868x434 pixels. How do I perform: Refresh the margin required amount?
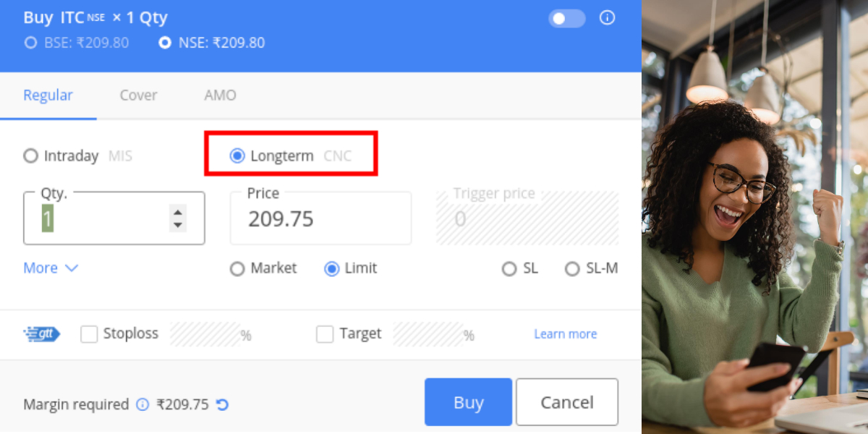223,404
